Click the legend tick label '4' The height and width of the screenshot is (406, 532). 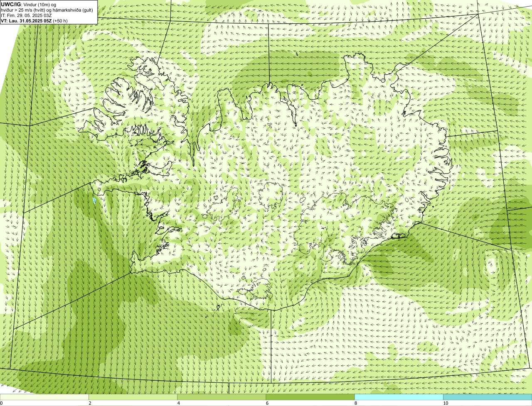178,403
